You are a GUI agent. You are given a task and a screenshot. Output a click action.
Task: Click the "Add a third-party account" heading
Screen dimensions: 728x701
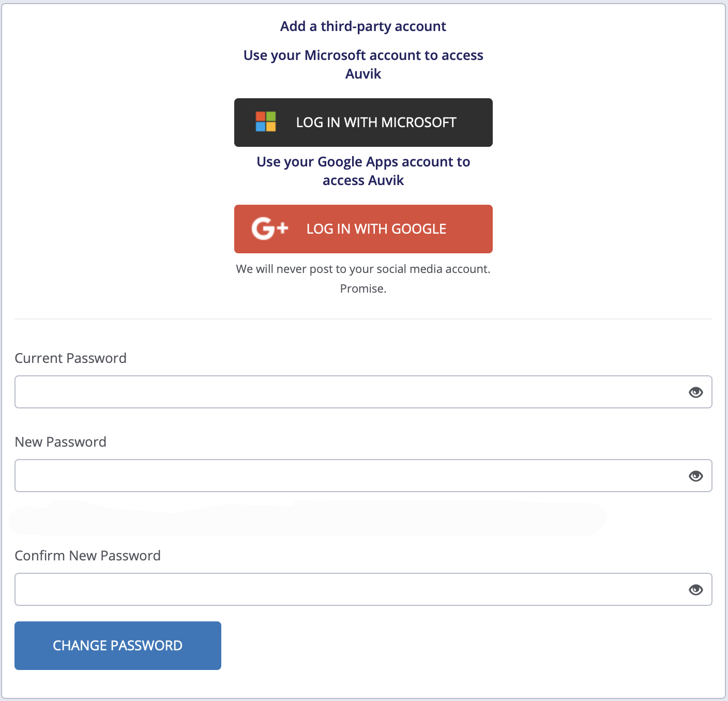pos(363,26)
